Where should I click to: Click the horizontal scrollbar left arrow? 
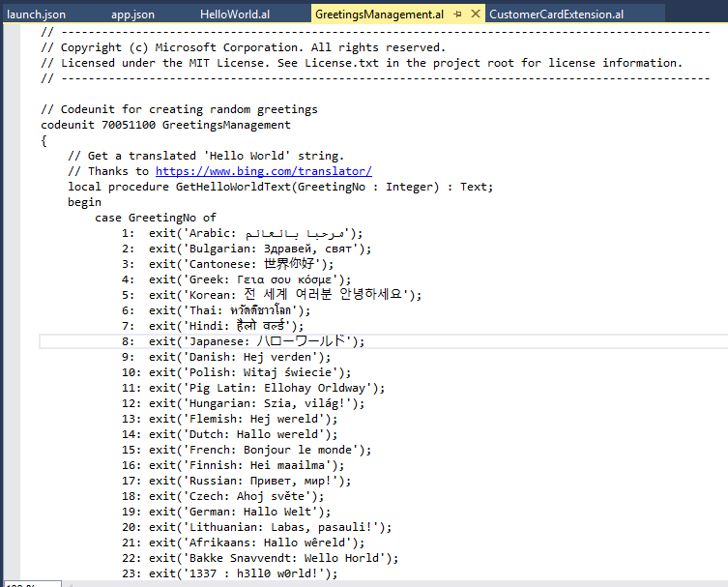71,583
